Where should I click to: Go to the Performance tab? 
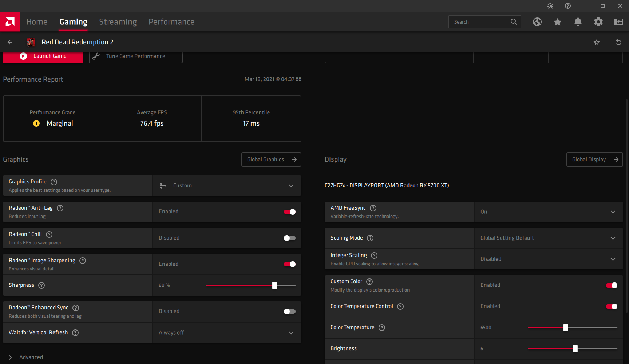click(x=171, y=22)
